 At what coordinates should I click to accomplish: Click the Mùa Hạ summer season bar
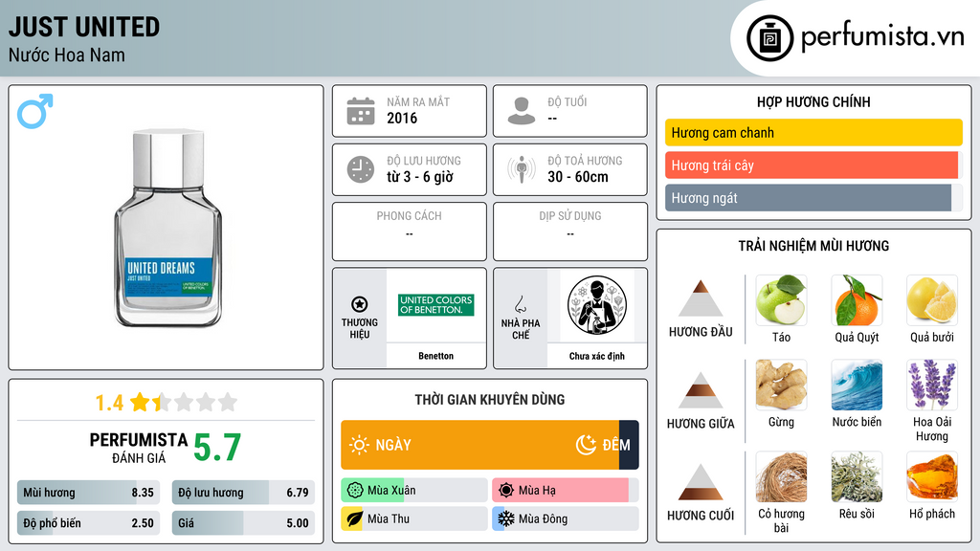[x=565, y=491]
